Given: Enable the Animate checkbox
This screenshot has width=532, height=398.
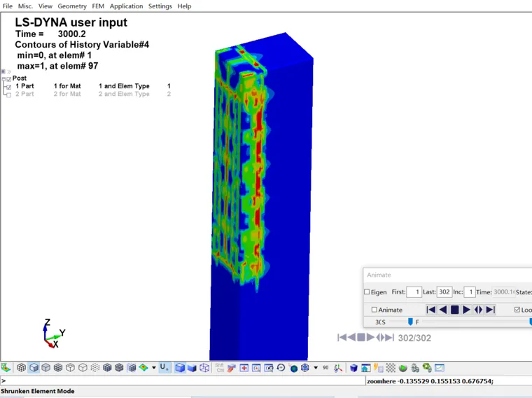Looking at the screenshot, I should (x=374, y=310).
